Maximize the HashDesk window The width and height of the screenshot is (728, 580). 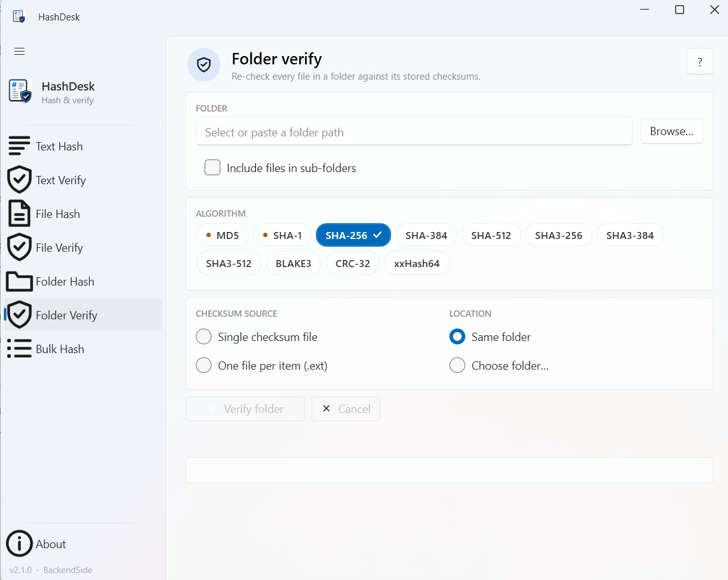pos(679,10)
